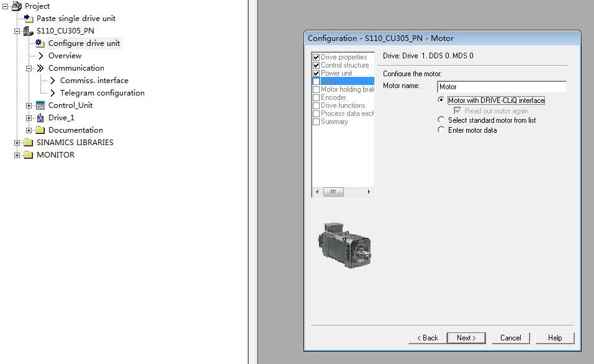Toggle the Power unit checkbox
594x364 pixels.
[x=317, y=73]
